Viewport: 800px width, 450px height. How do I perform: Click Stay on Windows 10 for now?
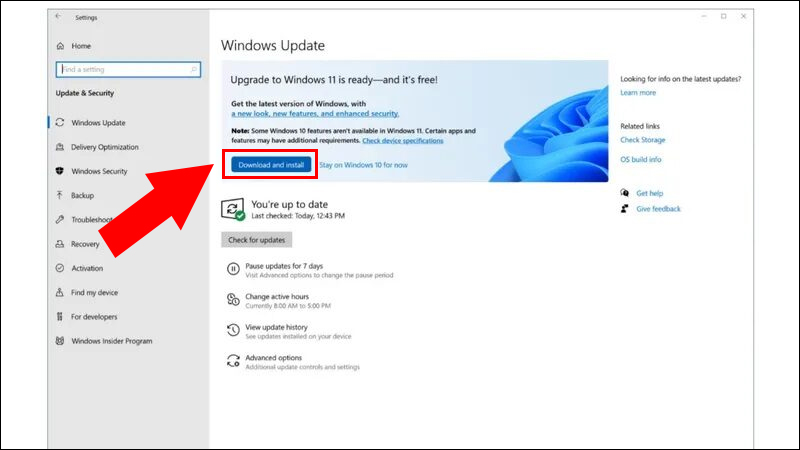[x=363, y=165]
